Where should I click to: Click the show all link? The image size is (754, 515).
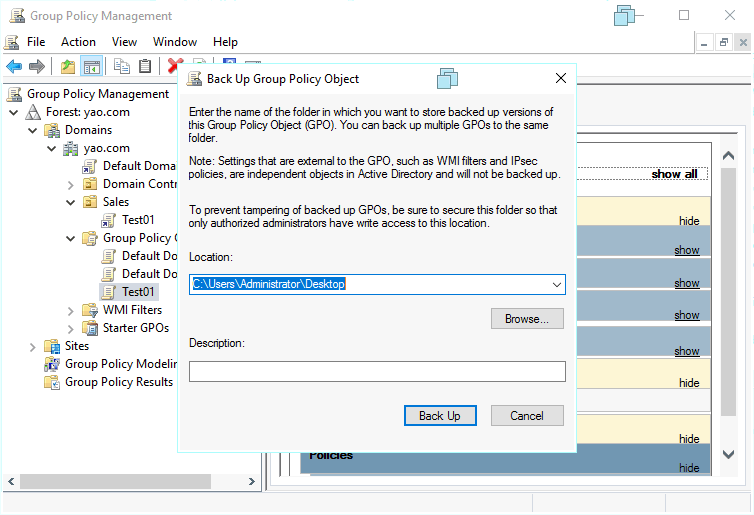pyautogui.click(x=674, y=174)
